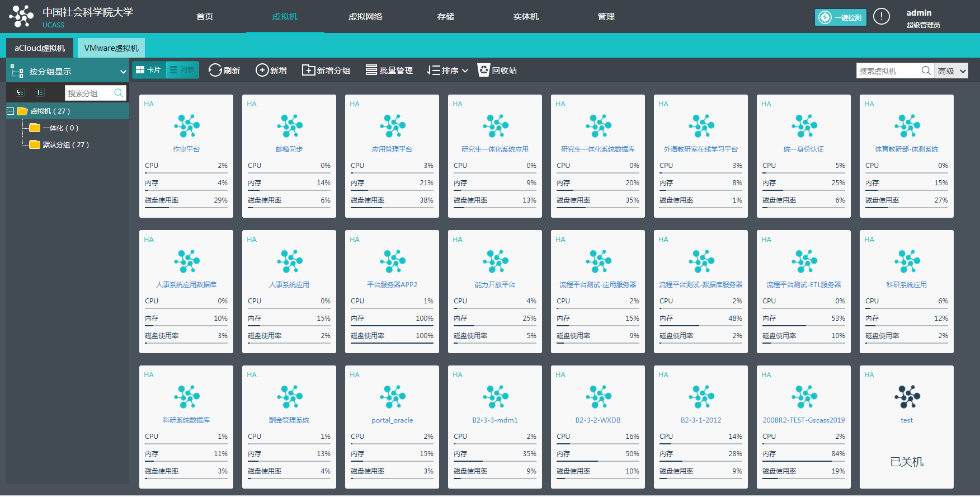Open the 研究生一体化系统数据库 link

(x=598, y=149)
